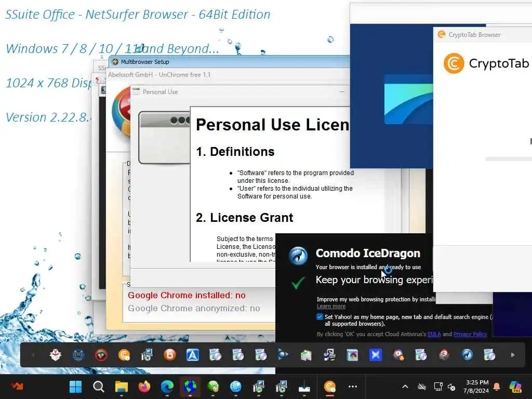Click the 'Google Chrome installed: no' status
532x399 pixels.
coord(187,295)
